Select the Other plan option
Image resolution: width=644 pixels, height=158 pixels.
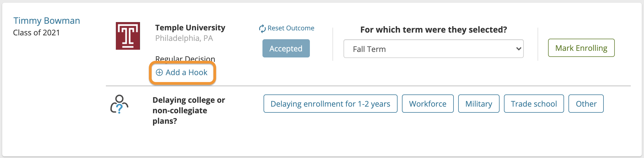pyautogui.click(x=586, y=104)
